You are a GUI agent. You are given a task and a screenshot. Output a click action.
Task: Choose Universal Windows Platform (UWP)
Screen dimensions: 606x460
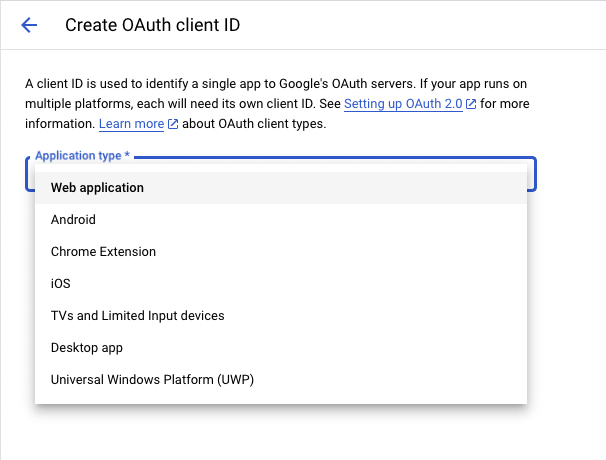[x=281, y=380]
